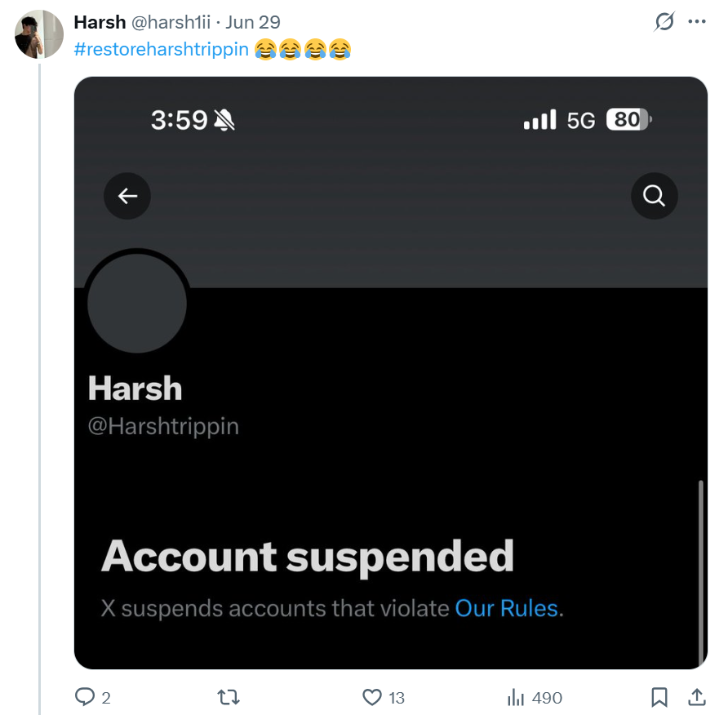The width and height of the screenshot is (728, 715).
Task: Click the Harsh display name
Action: [100, 22]
